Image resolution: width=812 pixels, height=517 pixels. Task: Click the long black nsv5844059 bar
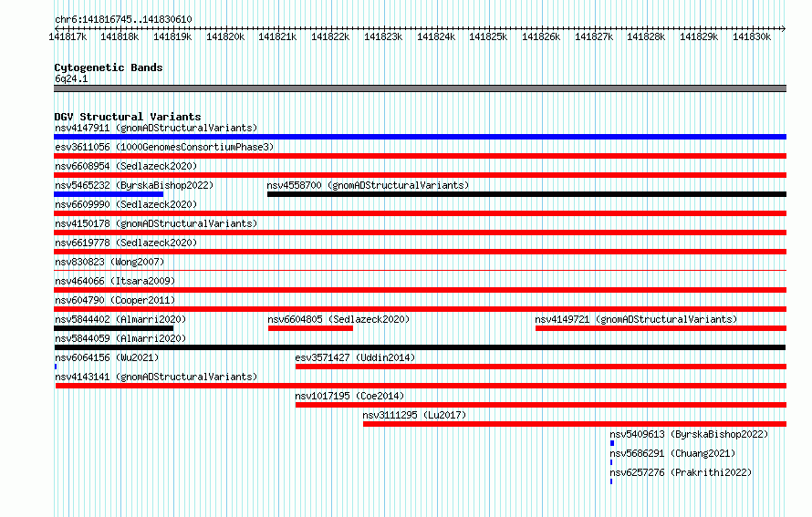point(420,347)
